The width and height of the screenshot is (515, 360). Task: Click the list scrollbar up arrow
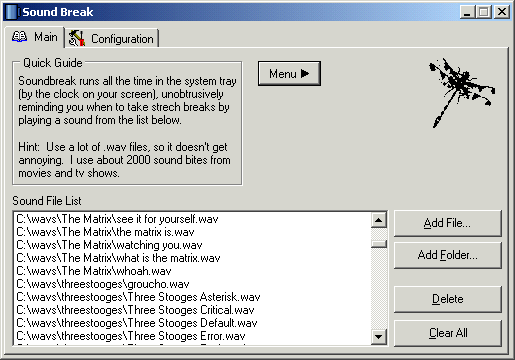point(379,220)
